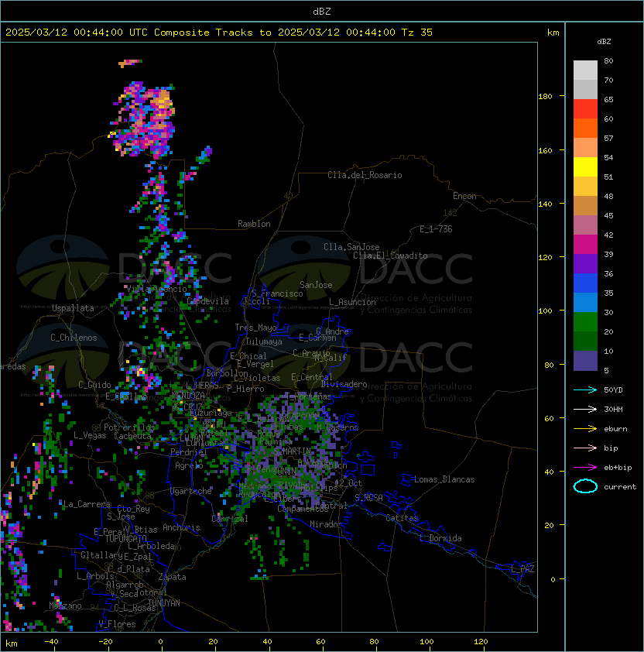Click the 'Clla.SanJose' place label
The height and width of the screenshot is (652, 644).
click(x=351, y=247)
